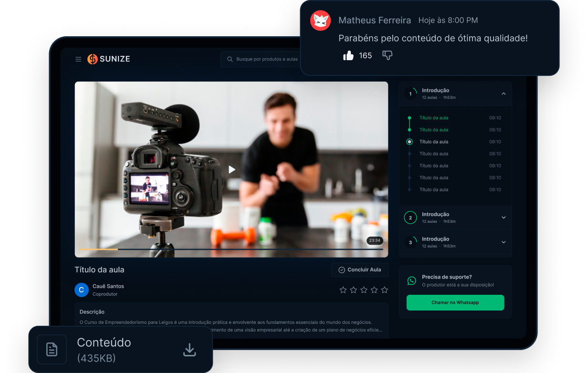Click Cauê Santos profile avatar
This screenshot has height=373, width=588.
click(x=82, y=290)
